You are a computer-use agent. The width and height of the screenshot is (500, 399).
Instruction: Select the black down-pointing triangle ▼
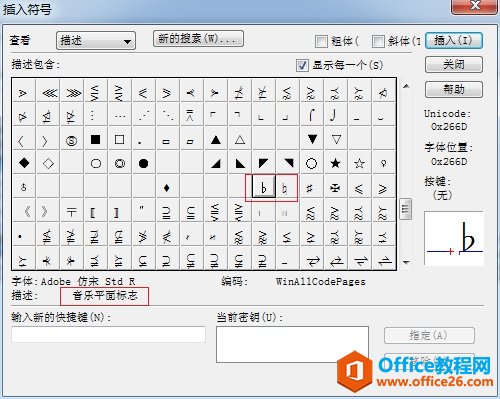[x=312, y=139]
